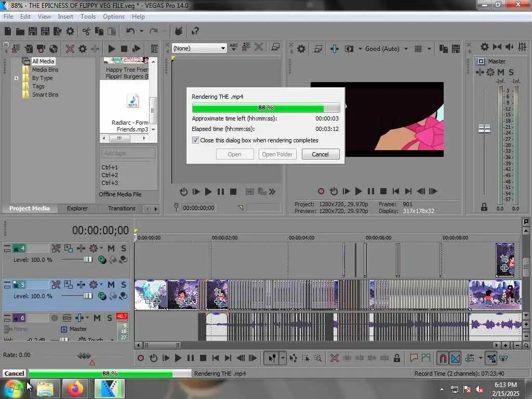Open video preview properties gear
Screen dimensions: 532x399
point(301,48)
